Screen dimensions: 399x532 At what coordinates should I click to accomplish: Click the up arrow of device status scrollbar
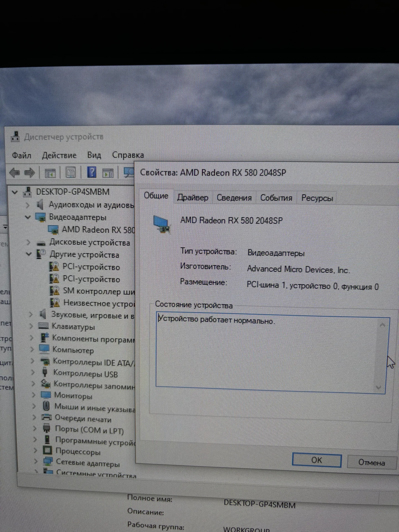click(383, 325)
